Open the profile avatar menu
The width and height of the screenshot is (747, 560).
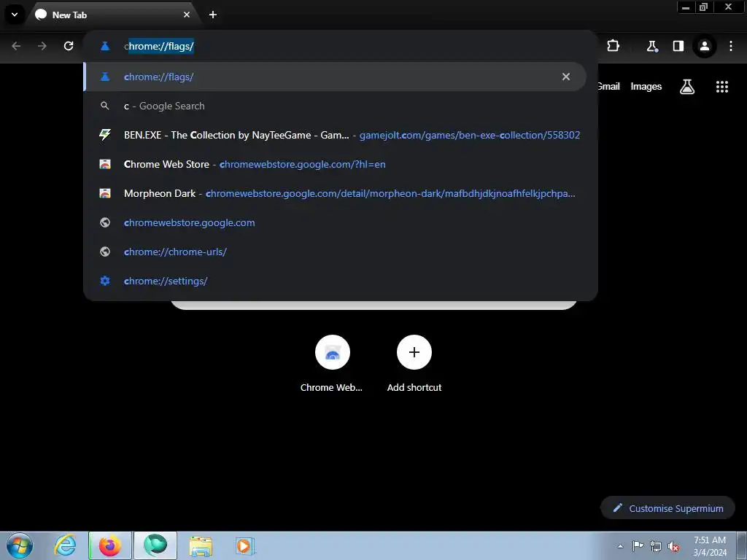[x=704, y=46]
